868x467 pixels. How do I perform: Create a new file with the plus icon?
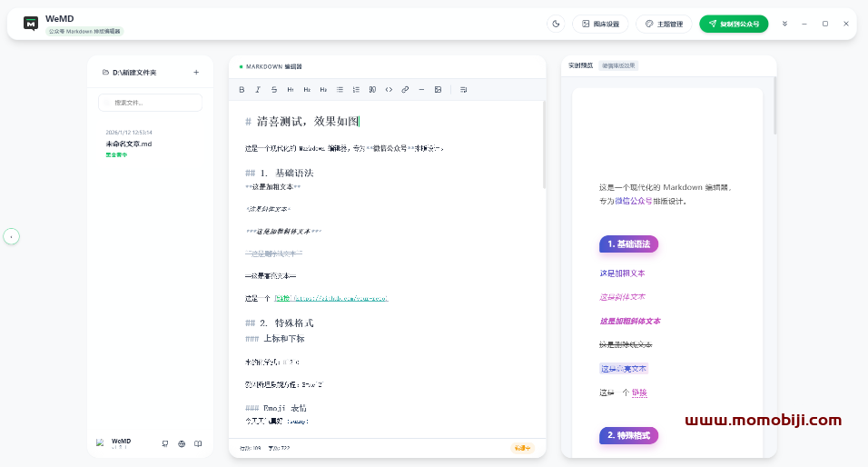pyautogui.click(x=196, y=72)
